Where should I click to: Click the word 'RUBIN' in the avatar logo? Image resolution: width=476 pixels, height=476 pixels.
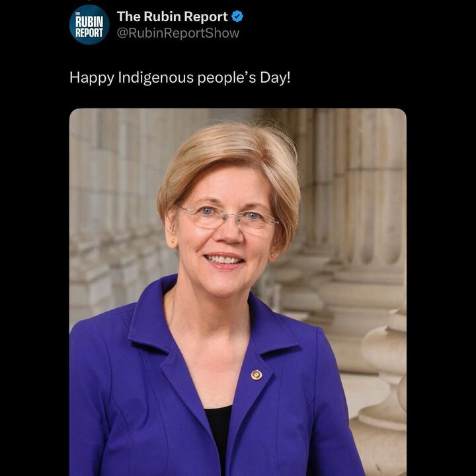point(89,21)
